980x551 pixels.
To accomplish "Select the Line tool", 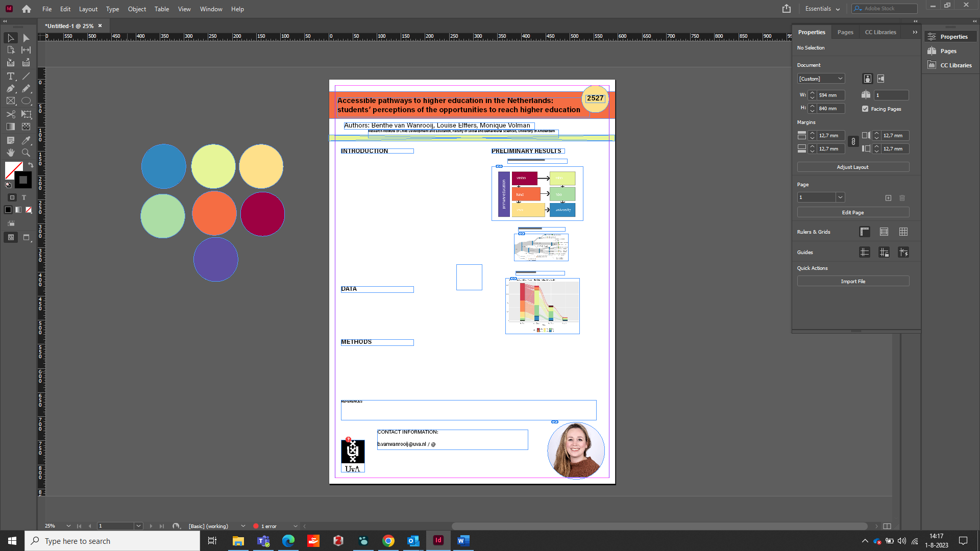I will point(26,76).
